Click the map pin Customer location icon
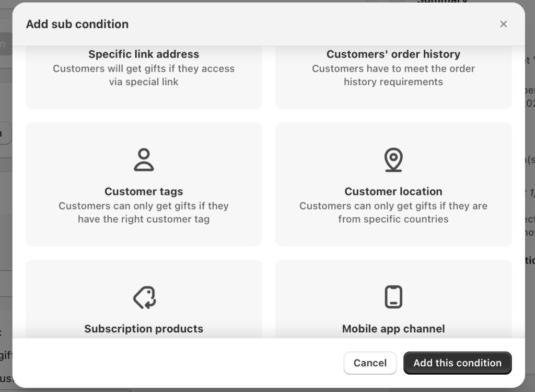Screen dimensions: 535x392 (x=393, y=160)
